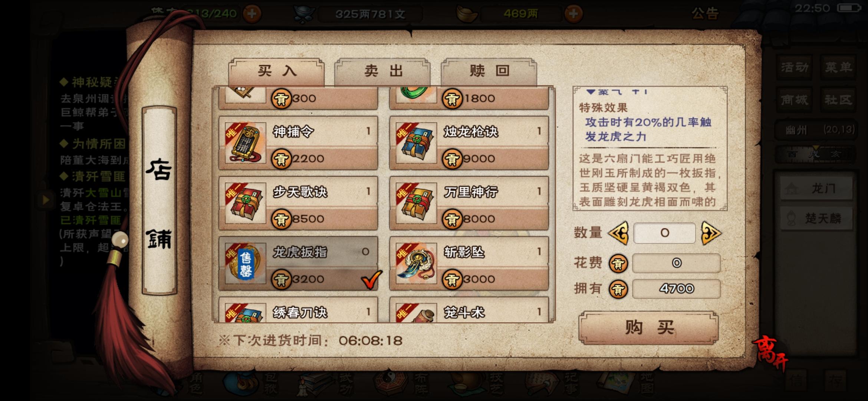
Task: Select the 烛龙枪诀 blue book icon
Action: [416, 143]
